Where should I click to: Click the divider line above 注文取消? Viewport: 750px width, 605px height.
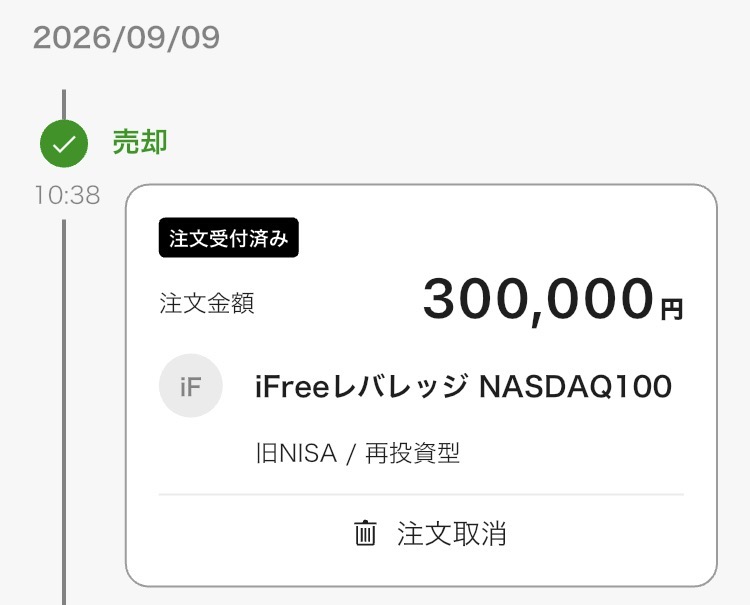421,495
